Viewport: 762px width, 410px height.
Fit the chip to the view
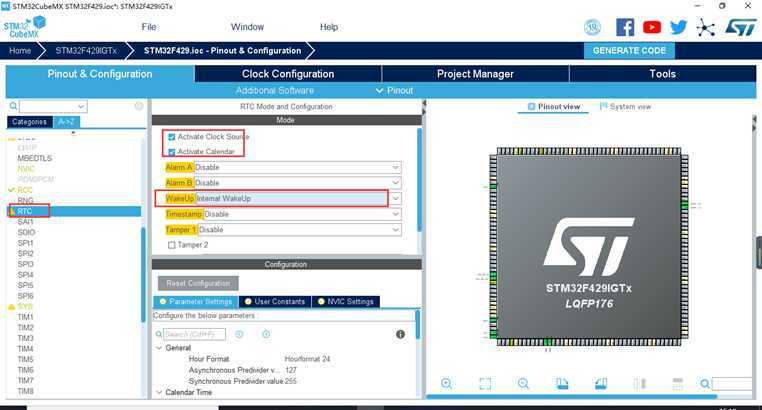coord(485,384)
